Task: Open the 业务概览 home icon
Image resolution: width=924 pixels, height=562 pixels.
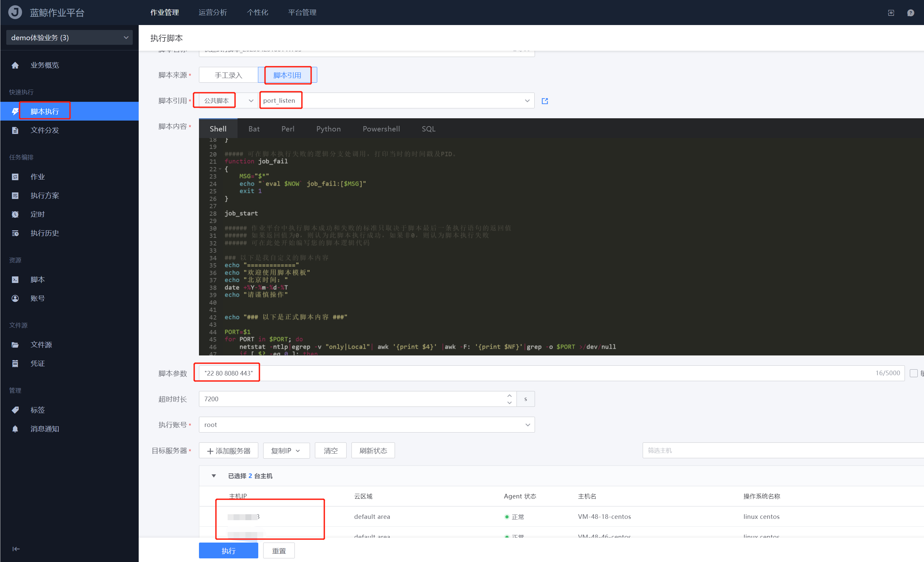Action: coord(15,65)
